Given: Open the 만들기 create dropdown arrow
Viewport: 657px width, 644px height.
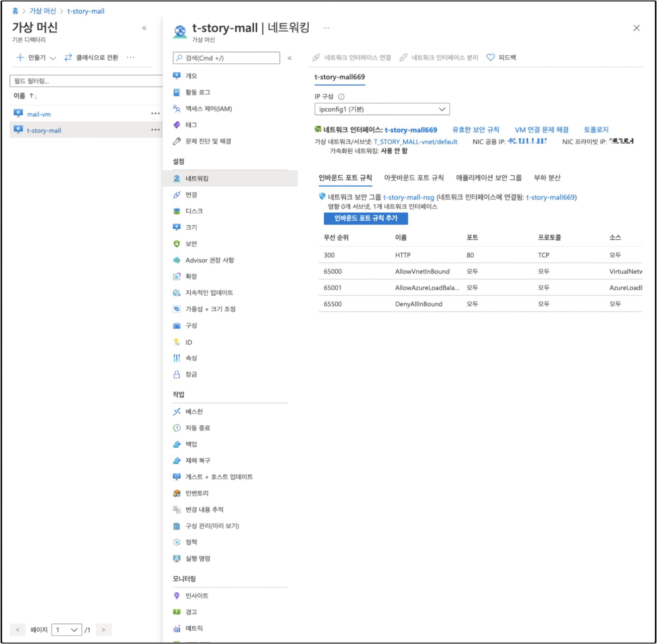Looking at the screenshot, I should point(53,58).
